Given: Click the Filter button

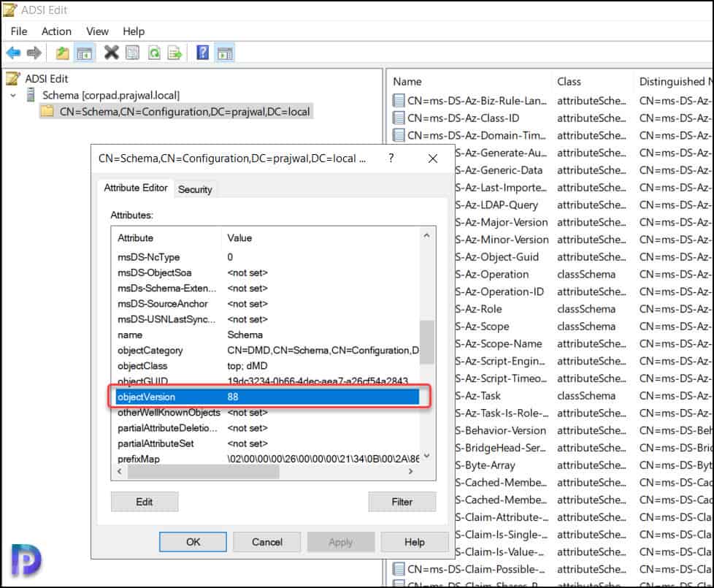Looking at the screenshot, I should (x=402, y=501).
